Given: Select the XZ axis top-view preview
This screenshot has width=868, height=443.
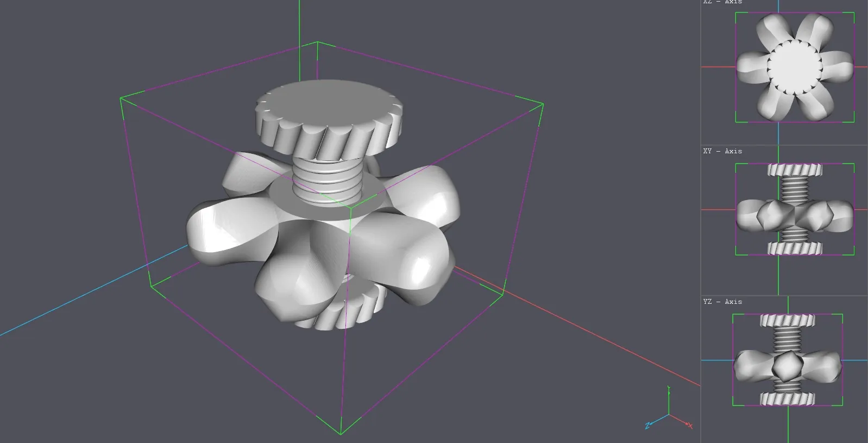Looking at the screenshot, I should [784, 72].
